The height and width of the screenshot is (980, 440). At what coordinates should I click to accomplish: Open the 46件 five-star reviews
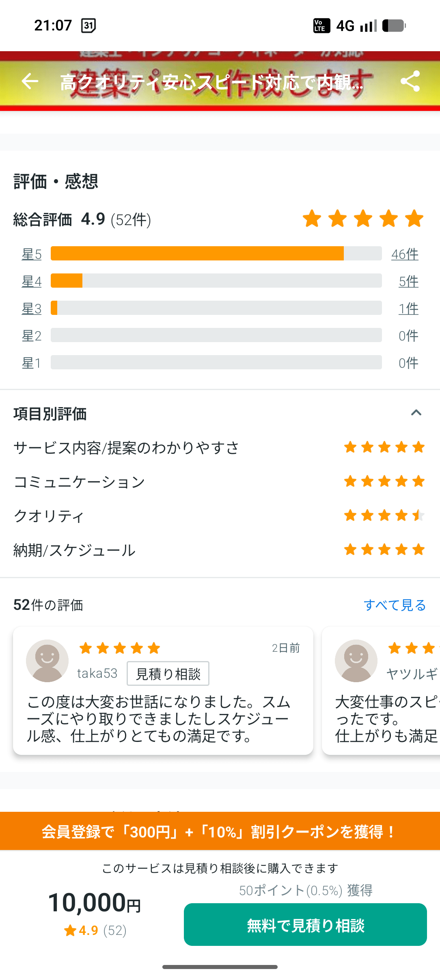tap(405, 254)
